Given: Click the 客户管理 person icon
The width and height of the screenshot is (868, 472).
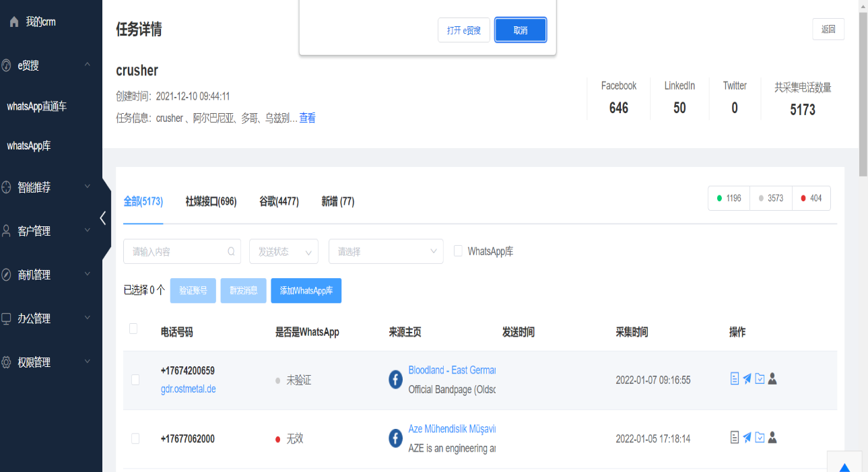Looking at the screenshot, I should click(7, 231).
